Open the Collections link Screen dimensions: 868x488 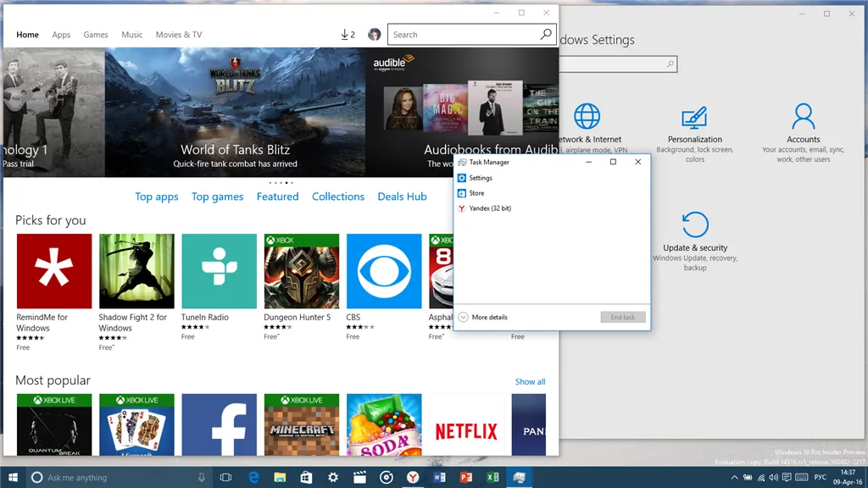point(338,197)
